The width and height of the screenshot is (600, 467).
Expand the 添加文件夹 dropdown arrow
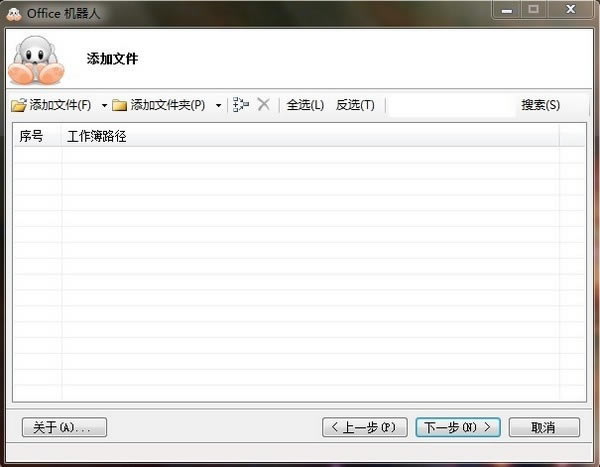click(x=218, y=105)
